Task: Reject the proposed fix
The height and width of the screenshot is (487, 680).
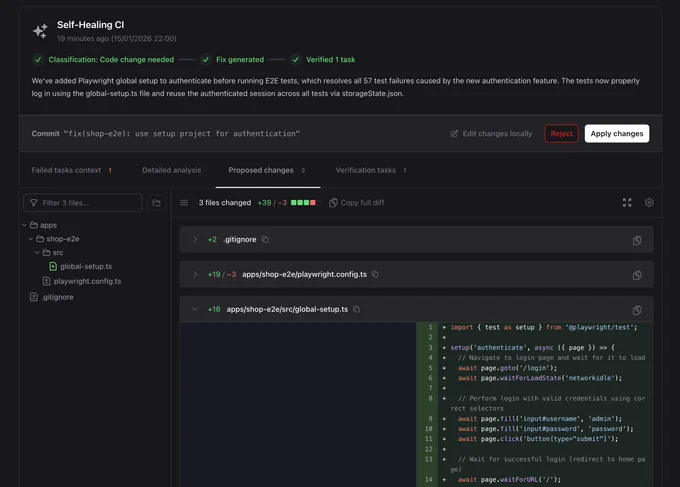Action: pos(561,134)
